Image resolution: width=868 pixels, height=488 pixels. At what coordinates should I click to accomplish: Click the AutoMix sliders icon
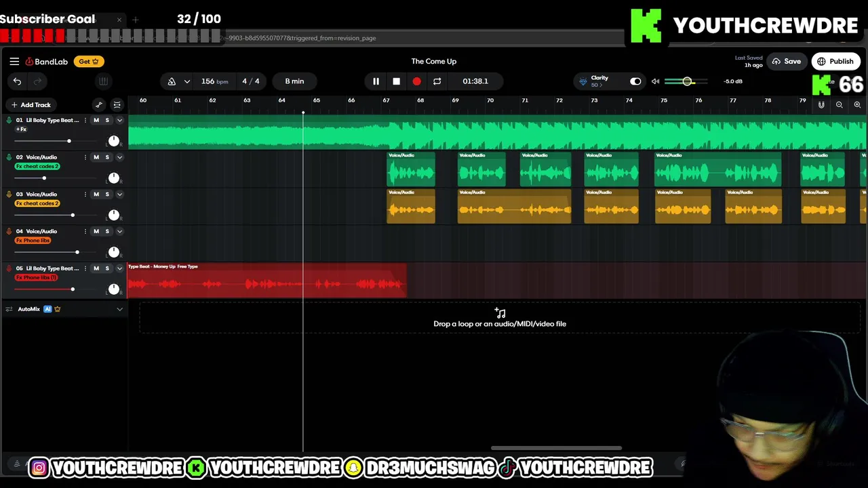(x=9, y=309)
